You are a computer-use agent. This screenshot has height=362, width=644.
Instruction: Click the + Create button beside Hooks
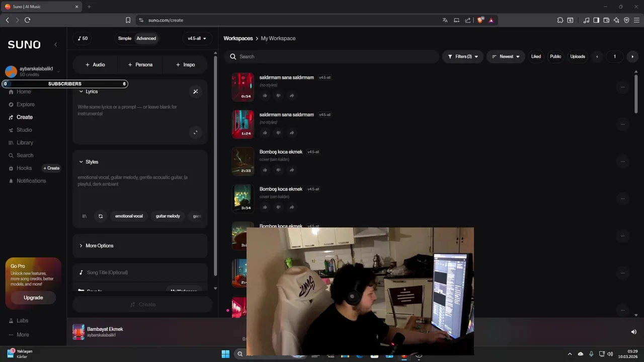click(x=51, y=168)
